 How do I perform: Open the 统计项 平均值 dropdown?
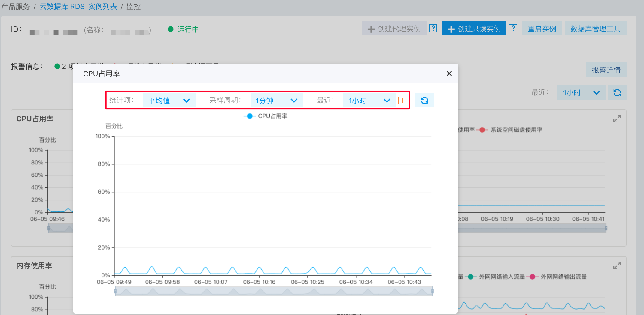click(169, 100)
